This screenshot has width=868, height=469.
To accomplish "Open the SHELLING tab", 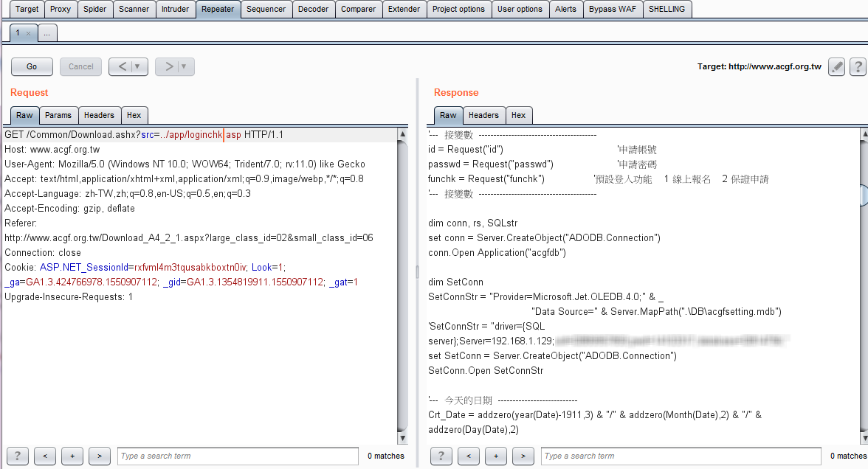I will point(666,9).
